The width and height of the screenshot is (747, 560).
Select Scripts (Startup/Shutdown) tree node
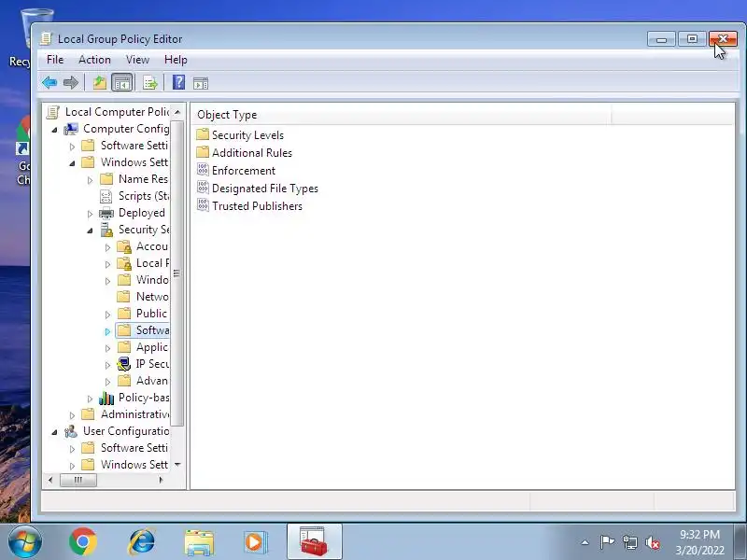click(x=134, y=196)
